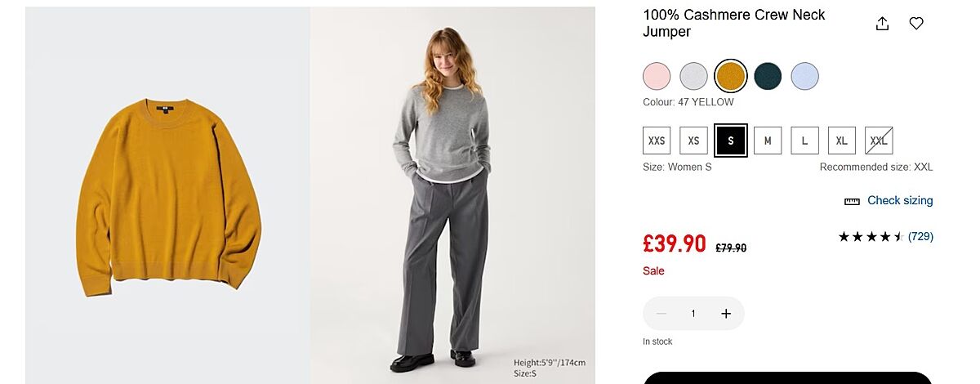Add jumper to wishlist with heart icon

(x=916, y=24)
